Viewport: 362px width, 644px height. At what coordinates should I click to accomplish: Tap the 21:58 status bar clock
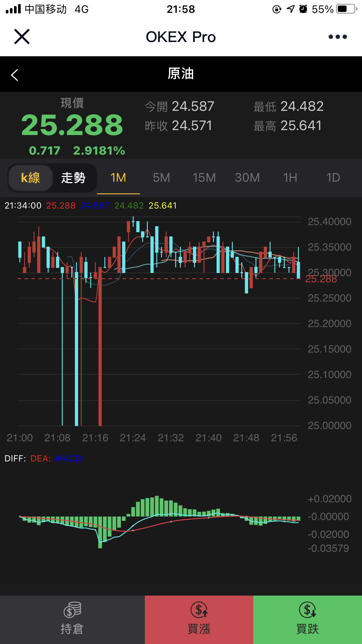coord(181,9)
